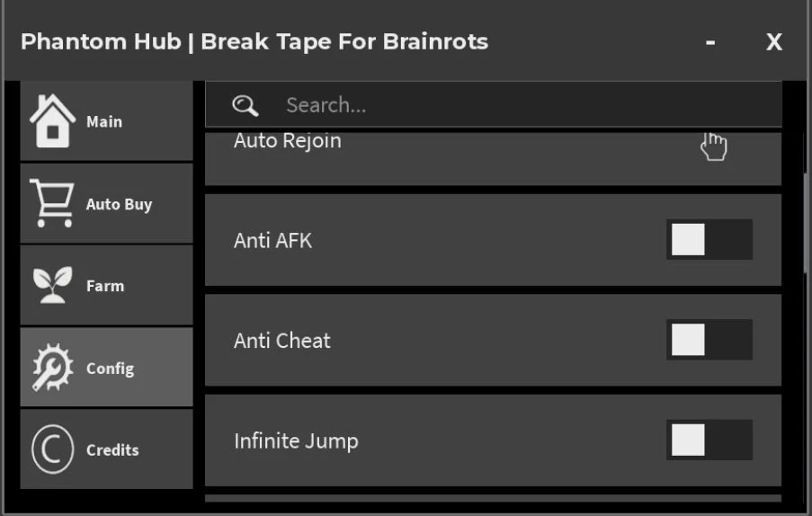
Task: Click the plant sprout Farm icon
Action: click(52, 285)
